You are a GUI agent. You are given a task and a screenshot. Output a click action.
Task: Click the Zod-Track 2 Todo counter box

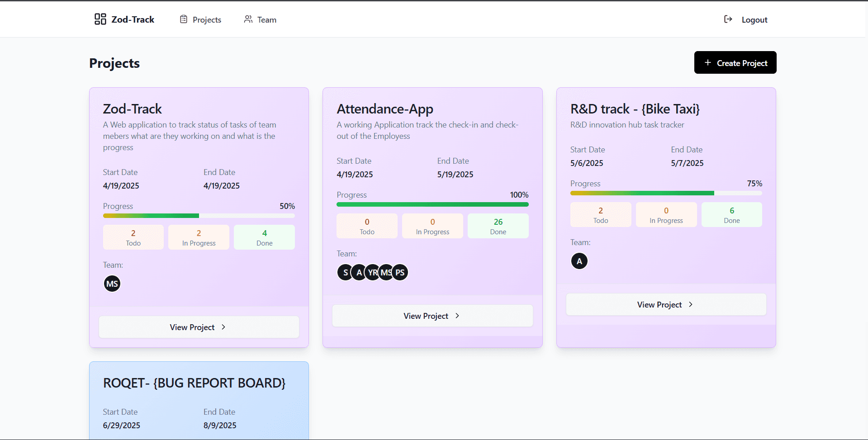tap(133, 237)
